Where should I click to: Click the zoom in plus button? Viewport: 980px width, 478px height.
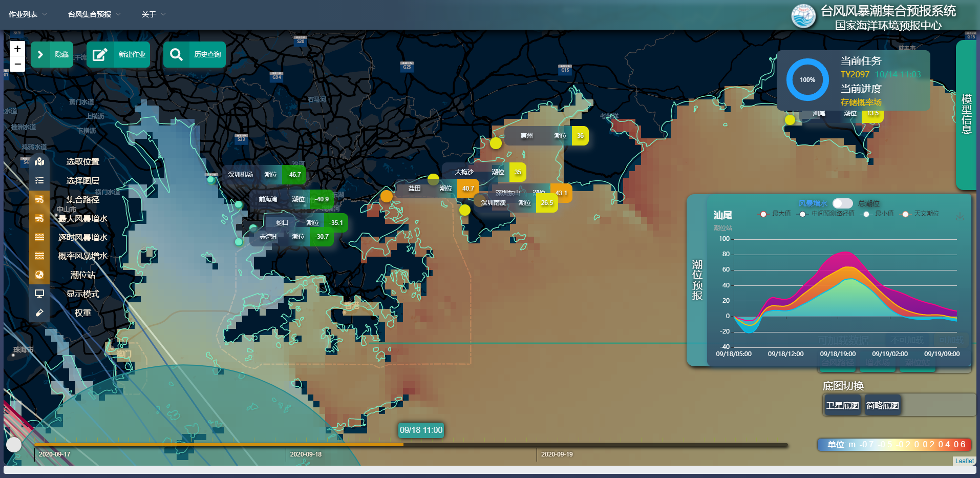click(17, 49)
